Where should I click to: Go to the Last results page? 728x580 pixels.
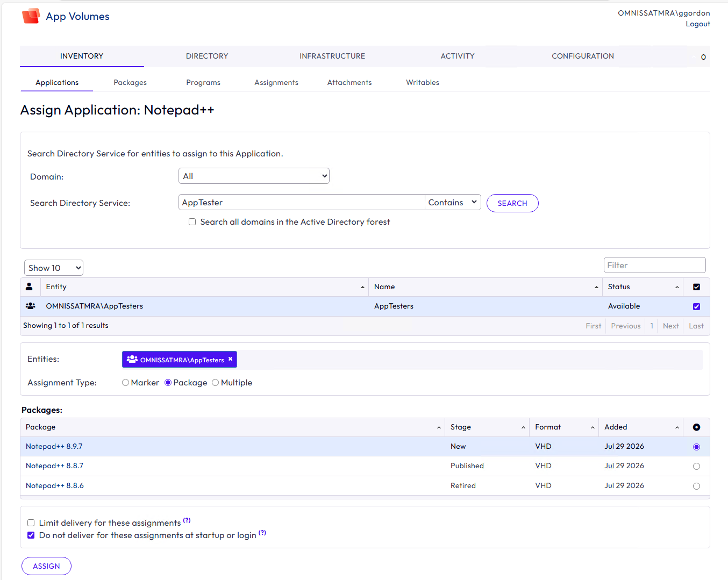click(696, 326)
